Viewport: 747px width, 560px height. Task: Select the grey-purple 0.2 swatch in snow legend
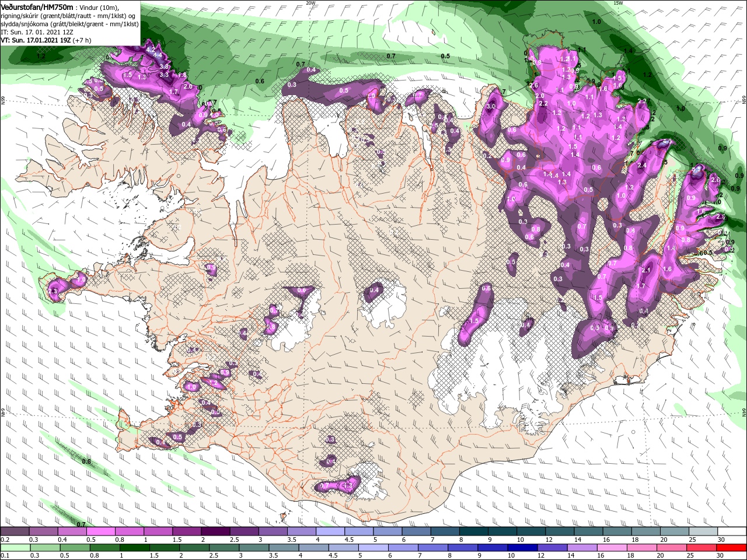click(x=15, y=531)
